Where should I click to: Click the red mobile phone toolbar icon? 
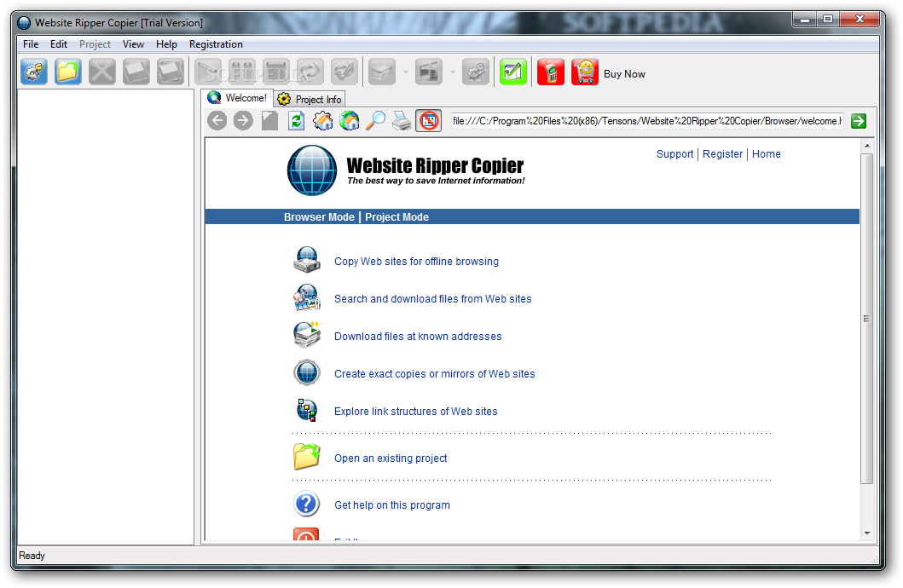tap(551, 72)
